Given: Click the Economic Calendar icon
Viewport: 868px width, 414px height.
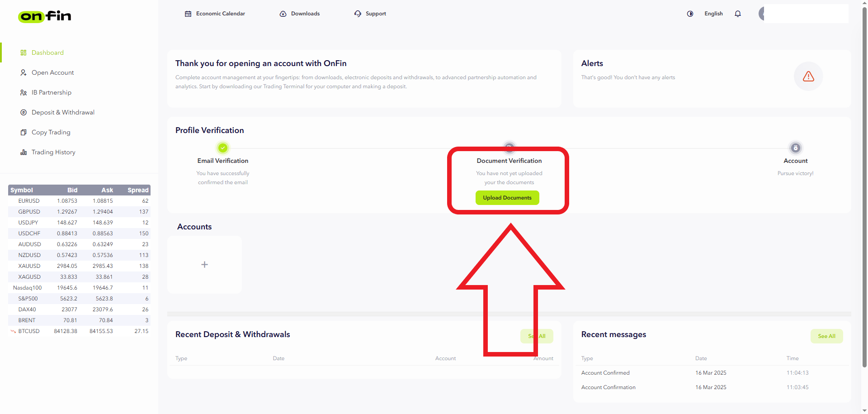Looking at the screenshot, I should pos(188,14).
